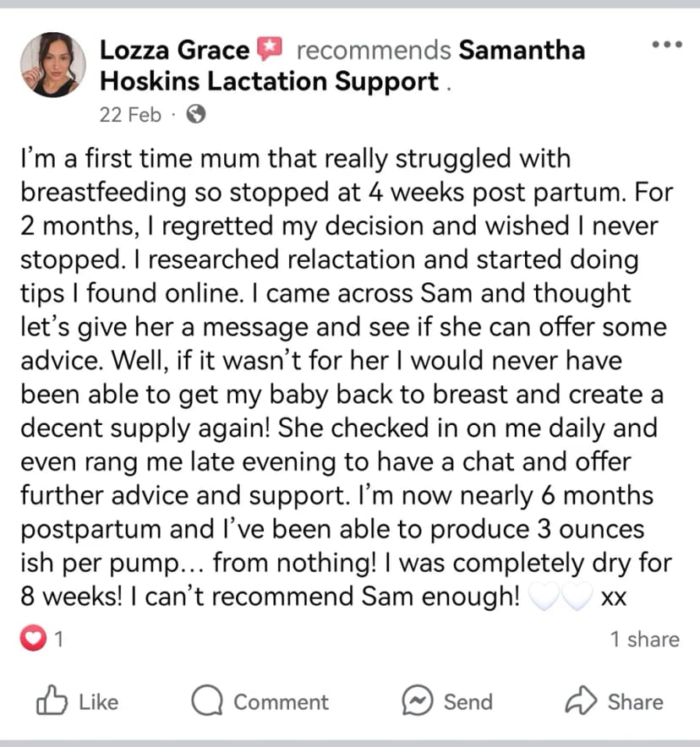Screen dimensions: 700x747
Task: Toggle the Like button label
Action: [x=98, y=702]
